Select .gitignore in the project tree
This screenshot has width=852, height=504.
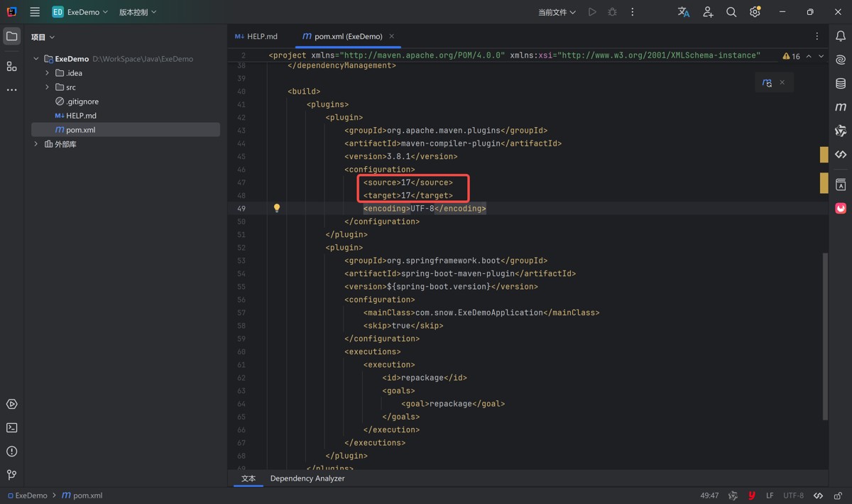(x=82, y=102)
